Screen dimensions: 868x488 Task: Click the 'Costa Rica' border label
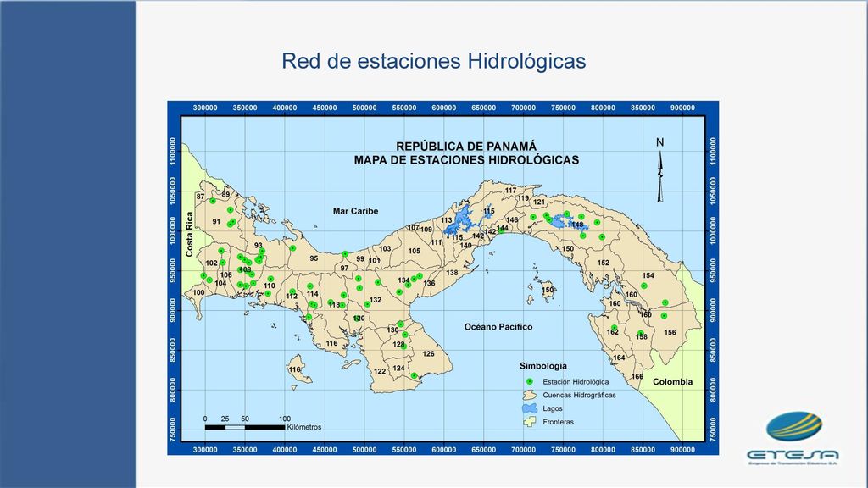(189, 234)
